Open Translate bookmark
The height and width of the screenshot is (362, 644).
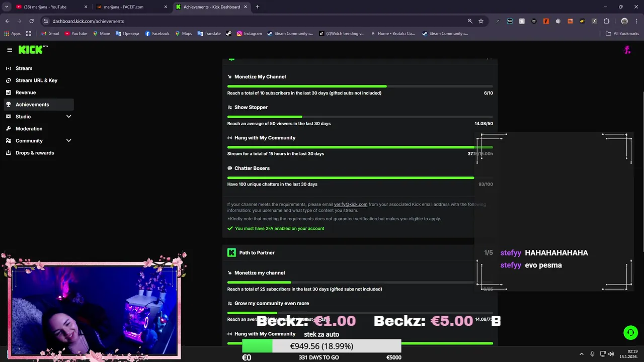coord(209,34)
